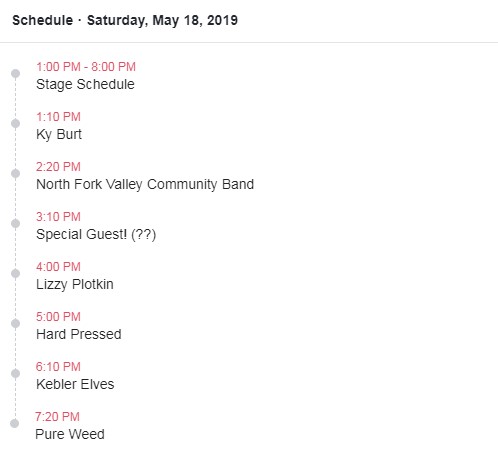Click the Schedule Saturday, May 18, 2019 heading
This screenshot has height=453, width=498.
pyautogui.click(x=125, y=20)
